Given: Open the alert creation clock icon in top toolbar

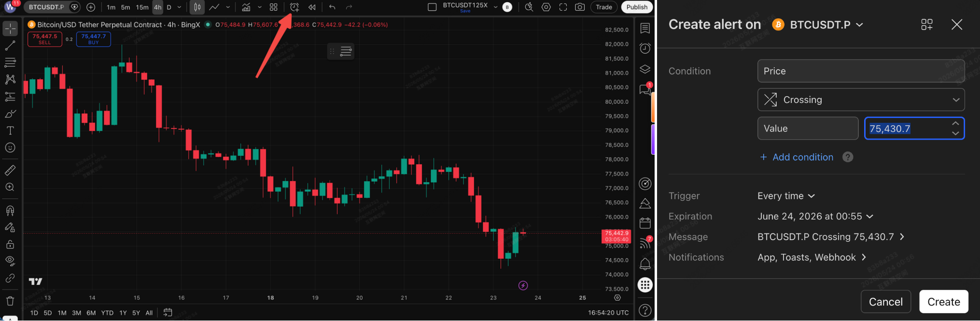Looking at the screenshot, I should [294, 7].
